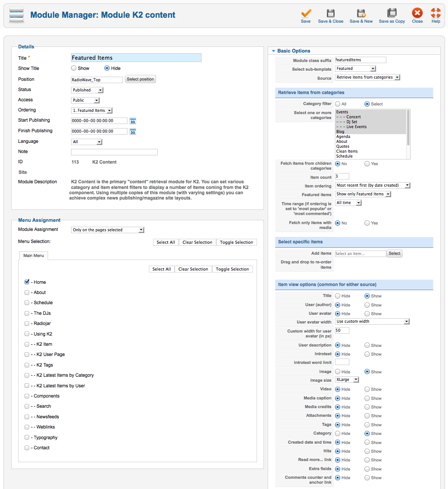The width and height of the screenshot is (448, 489).
Task: Open the Featured items dropdown
Action: [363, 194]
